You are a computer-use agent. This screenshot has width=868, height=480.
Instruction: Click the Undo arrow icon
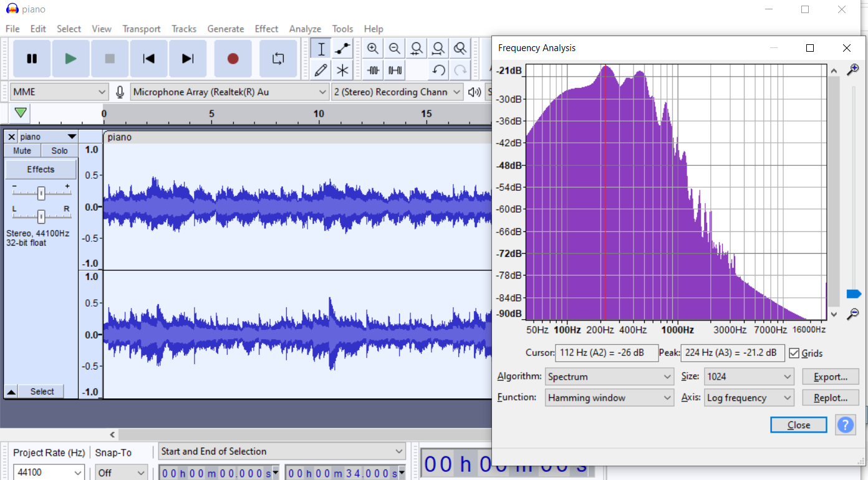(x=438, y=70)
